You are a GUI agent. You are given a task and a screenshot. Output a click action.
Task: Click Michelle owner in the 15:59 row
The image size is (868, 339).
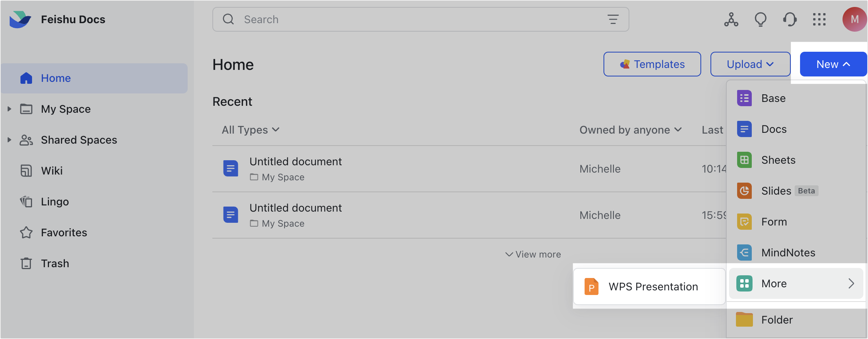600,215
